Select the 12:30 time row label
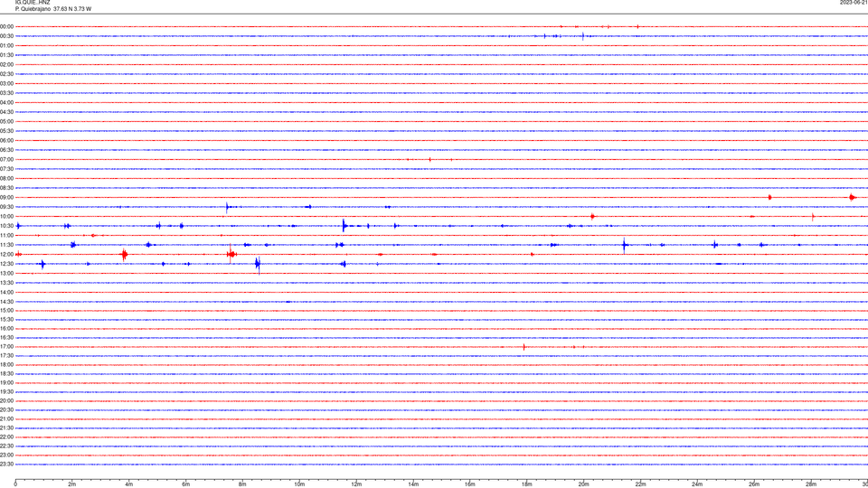 tap(6, 264)
